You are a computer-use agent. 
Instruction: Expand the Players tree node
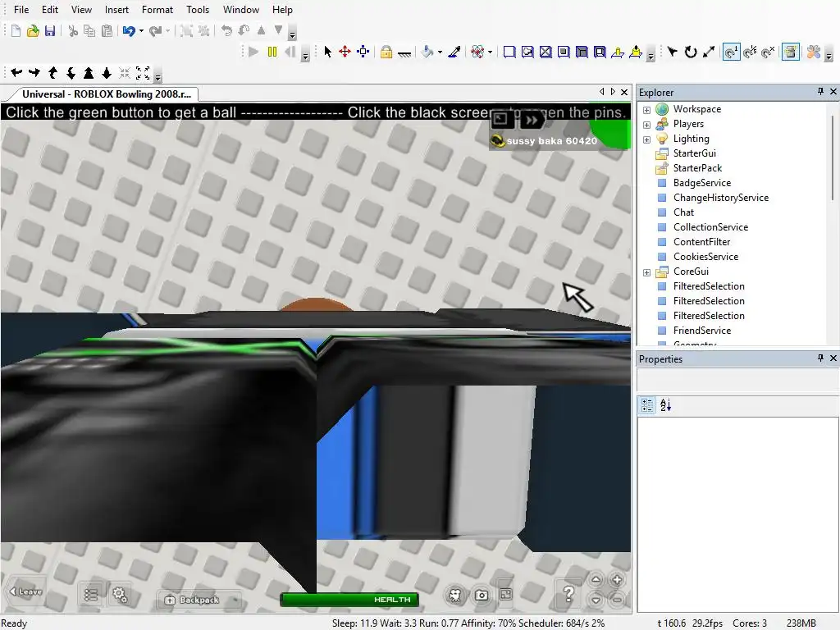coord(646,125)
